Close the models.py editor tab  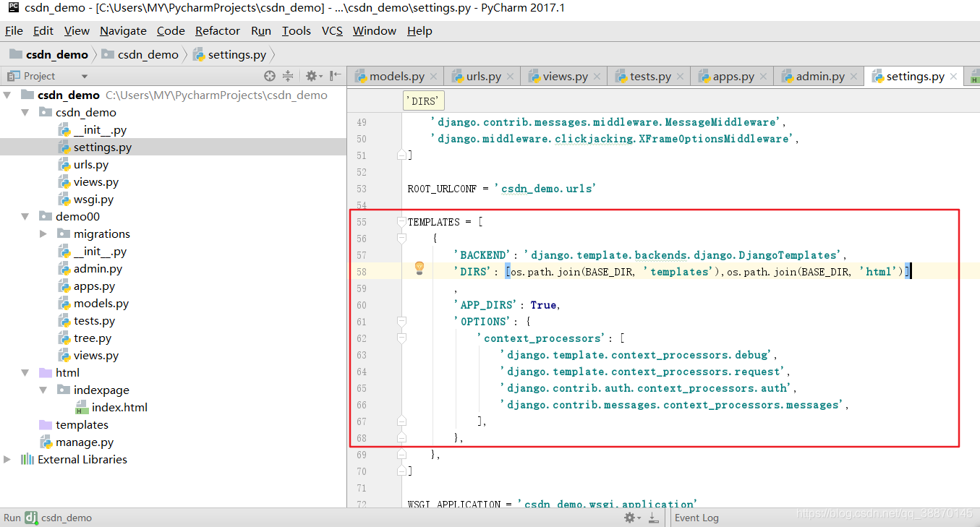click(433, 77)
